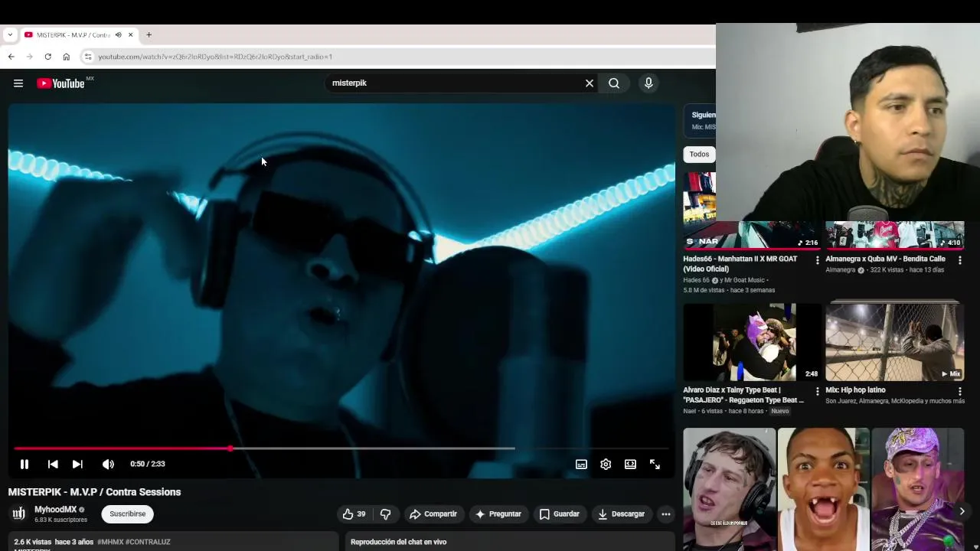Subscribe to MyhoodMX with Suscribirse
Screen dimensions: 980x551
[x=127, y=514]
